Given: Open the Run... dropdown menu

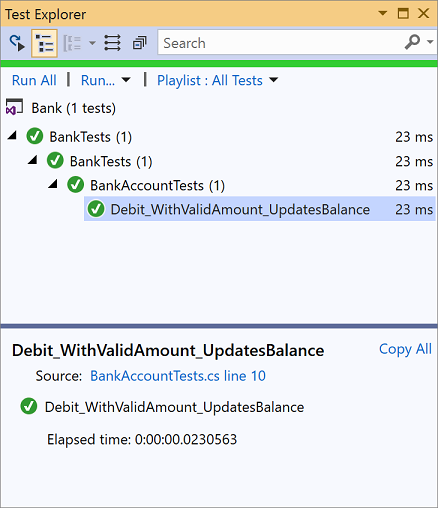Looking at the screenshot, I should pyautogui.click(x=106, y=80).
